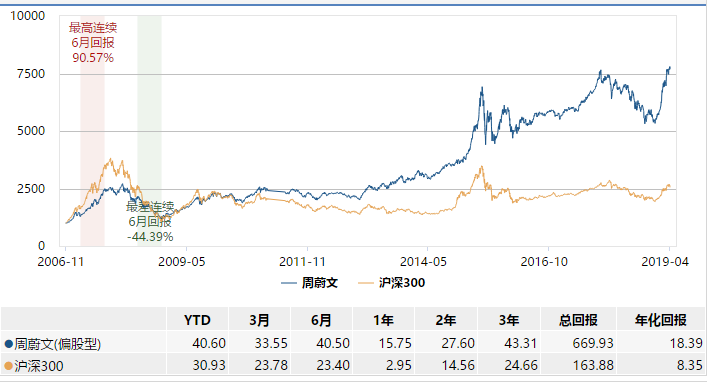Click the 2011-11 x-axis label
The height and width of the screenshot is (382, 707).
(x=302, y=262)
